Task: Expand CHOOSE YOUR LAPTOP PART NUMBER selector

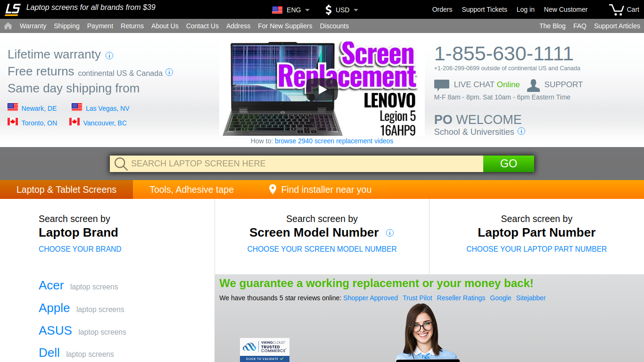Action: (x=537, y=249)
